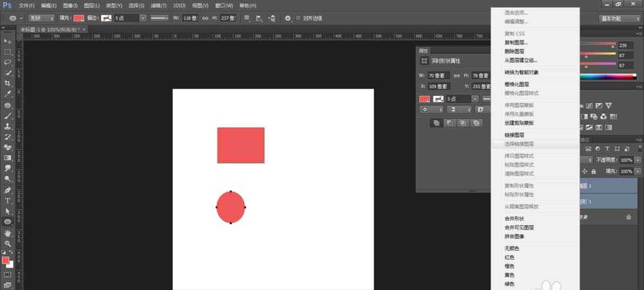Open the 形状 tool mode dropdown
Image resolution: width=644 pixels, height=290 pixels.
[41, 18]
